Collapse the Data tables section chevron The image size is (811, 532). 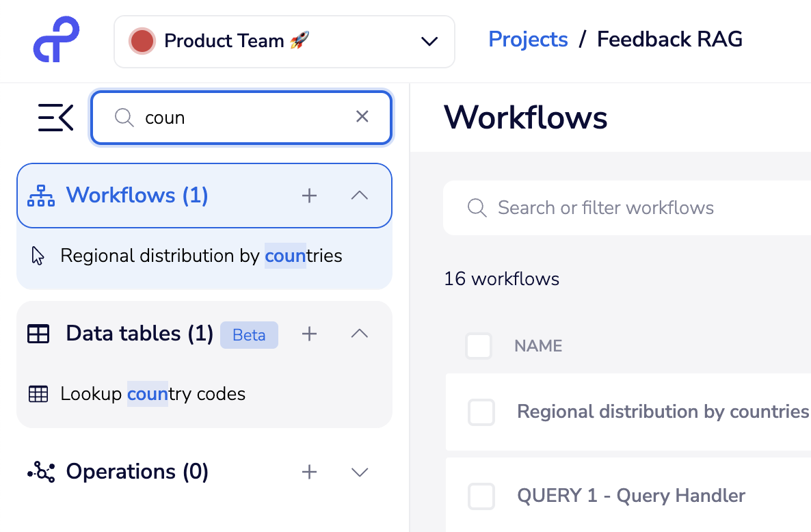(359, 334)
